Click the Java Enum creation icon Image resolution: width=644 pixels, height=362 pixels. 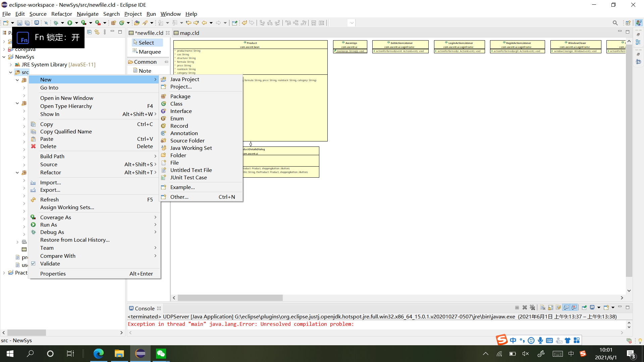(x=164, y=118)
